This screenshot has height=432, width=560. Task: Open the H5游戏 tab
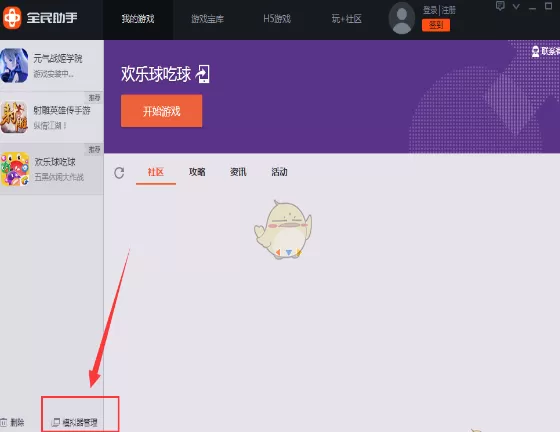(277, 19)
